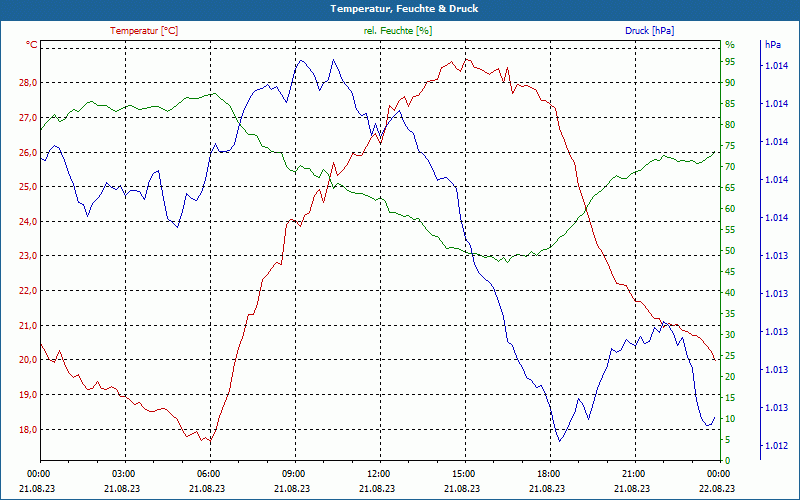Choose the '09:00' time axis label
Screen dimensions: 800x500
pos(293,473)
